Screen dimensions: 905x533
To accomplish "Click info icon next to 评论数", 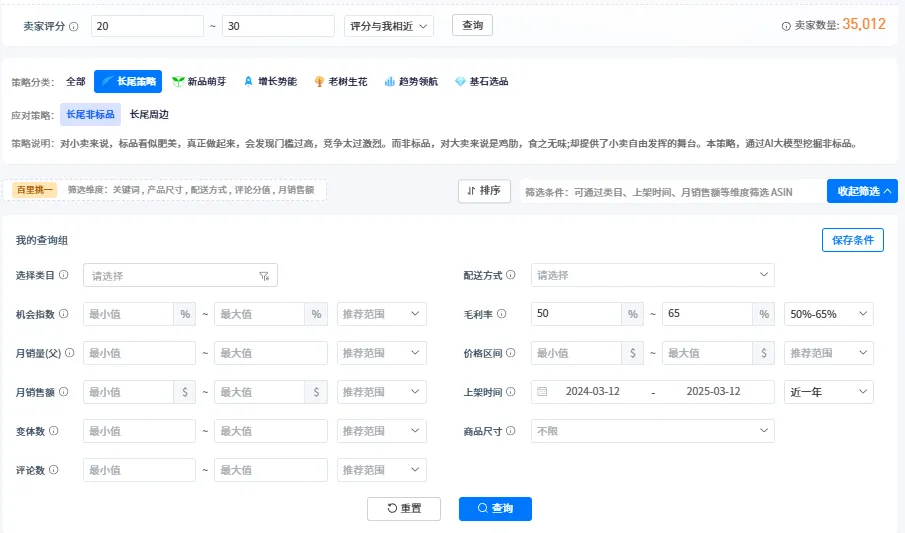I will (53, 469).
